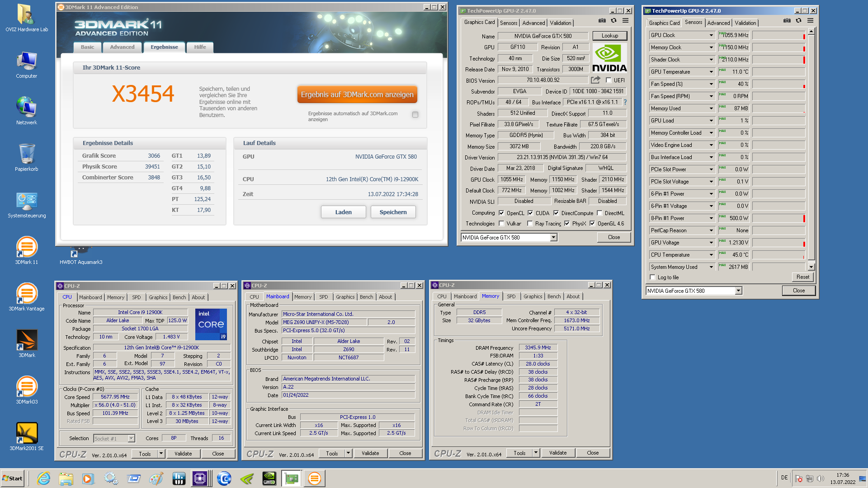This screenshot has height=488, width=868.
Task: Click Laden button in 3DMark 11
Action: point(344,212)
